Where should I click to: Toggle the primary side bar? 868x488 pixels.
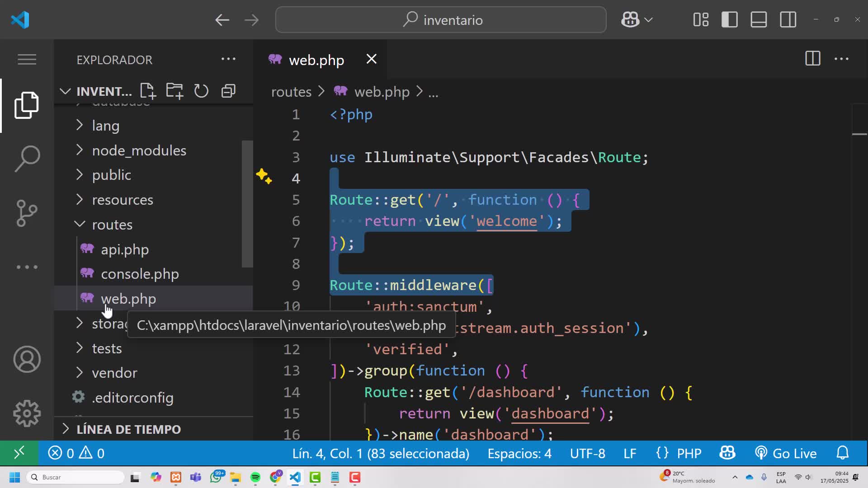729,20
